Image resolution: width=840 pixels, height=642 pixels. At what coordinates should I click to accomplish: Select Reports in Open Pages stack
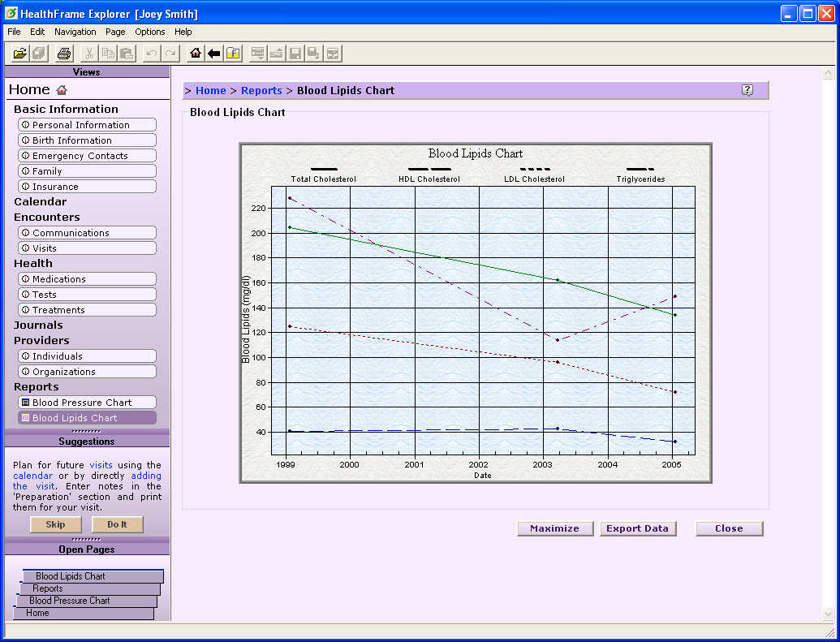pyautogui.click(x=89, y=588)
